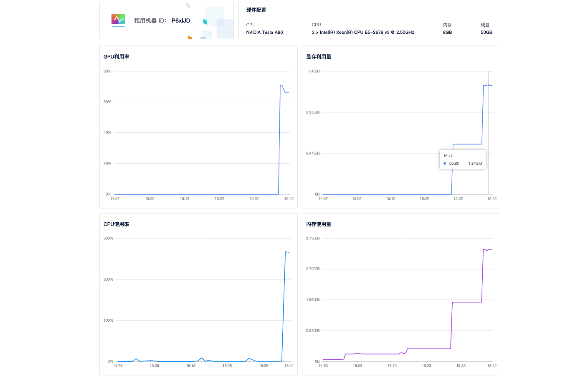Click the 15:22 tick in 显存利用量 chart
The height and width of the screenshot is (376, 588).
[x=424, y=199]
